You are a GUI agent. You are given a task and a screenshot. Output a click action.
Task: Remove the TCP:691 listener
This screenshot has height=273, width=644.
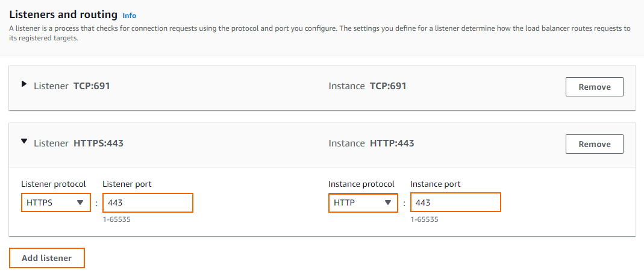(x=595, y=87)
